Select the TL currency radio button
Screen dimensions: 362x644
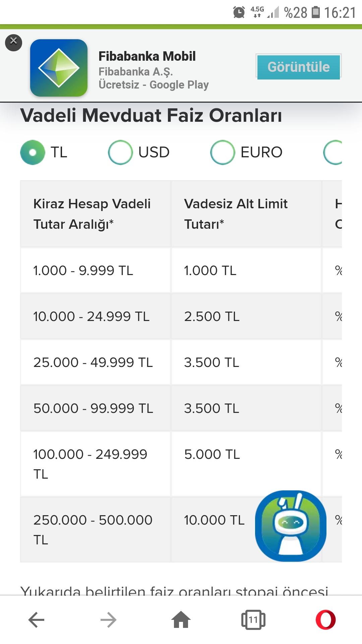[x=33, y=152]
